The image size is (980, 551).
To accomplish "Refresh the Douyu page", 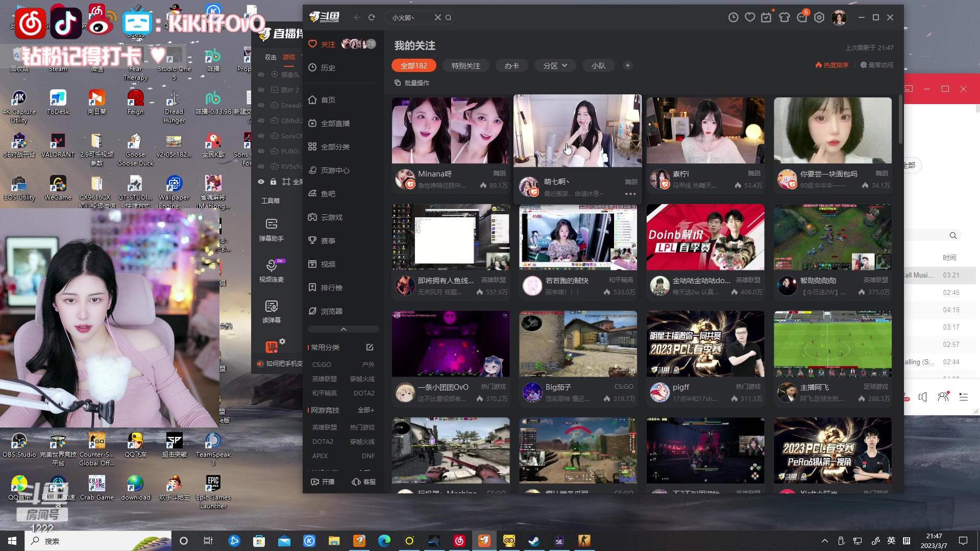I will point(372,17).
